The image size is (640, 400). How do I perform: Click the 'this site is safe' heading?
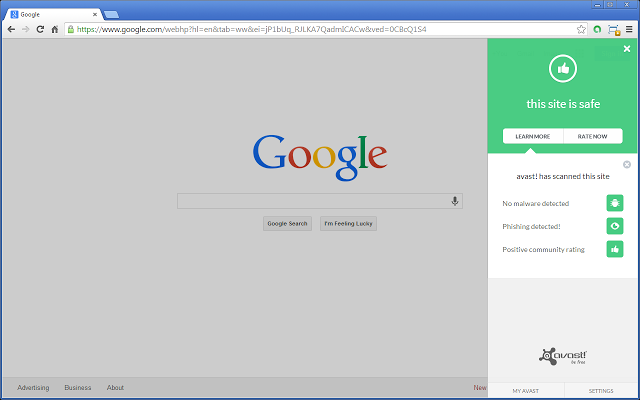(563, 104)
